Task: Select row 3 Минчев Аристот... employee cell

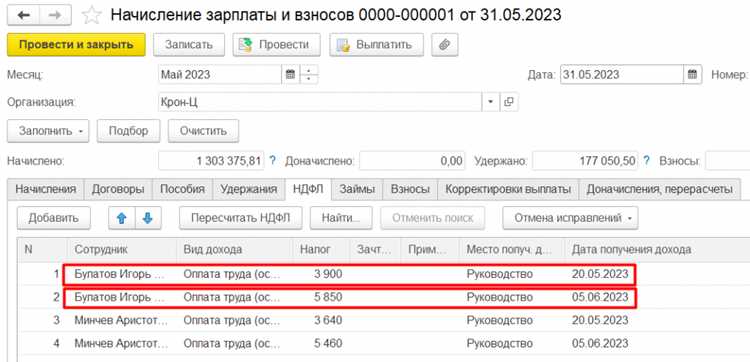Action: coord(121,320)
